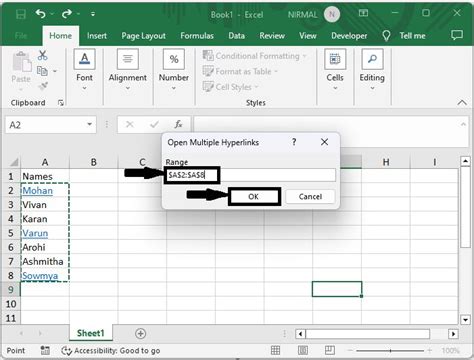Click the dialog help question mark
474x360 pixels.
[294, 142]
